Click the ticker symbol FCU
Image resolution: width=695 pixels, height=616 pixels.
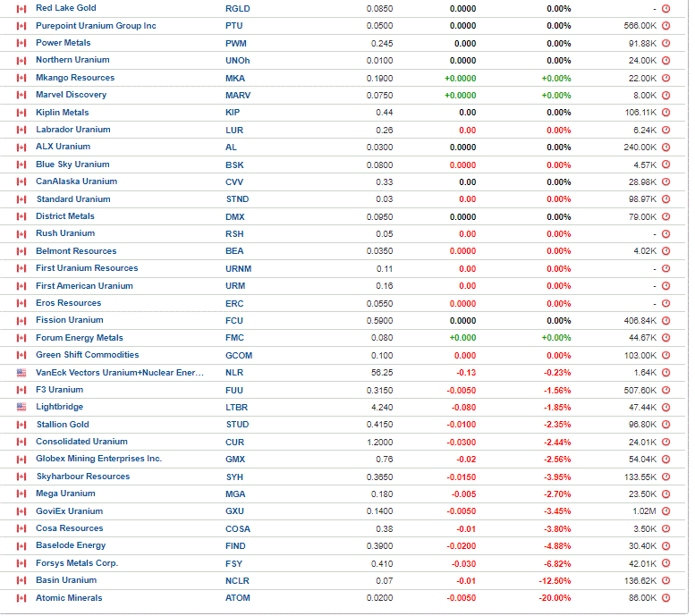234,320
